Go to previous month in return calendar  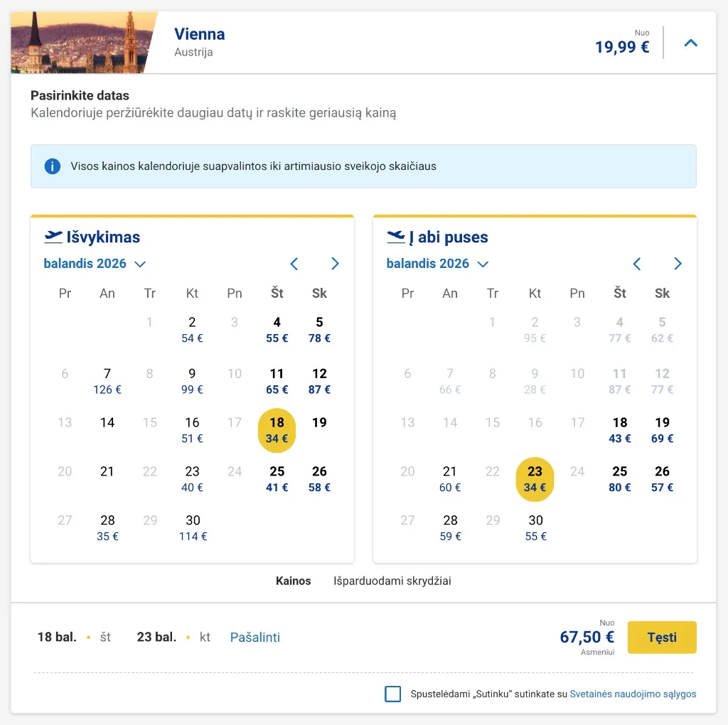tap(637, 264)
